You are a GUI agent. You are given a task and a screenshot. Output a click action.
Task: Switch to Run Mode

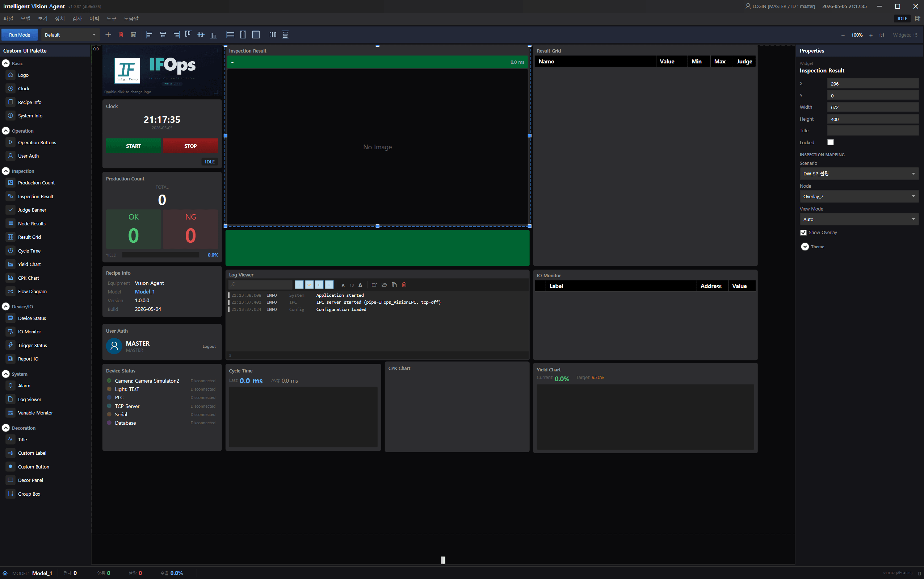tap(20, 35)
